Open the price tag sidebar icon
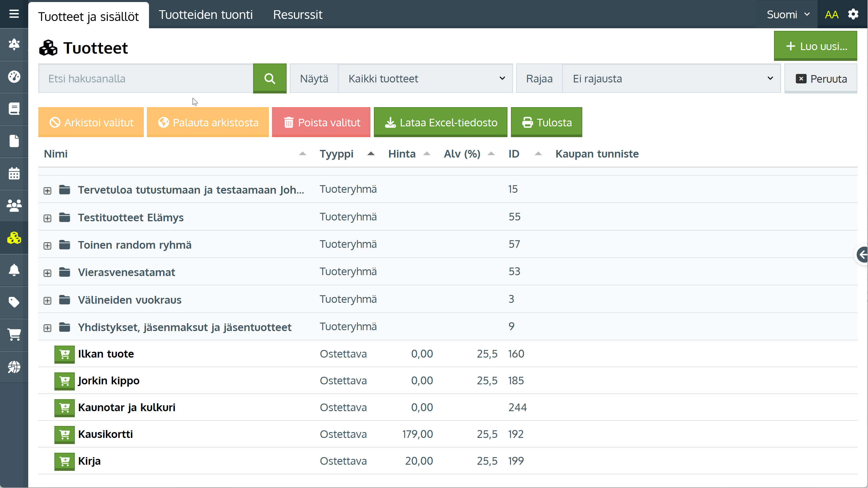868x488 pixels. coord(14,302)
